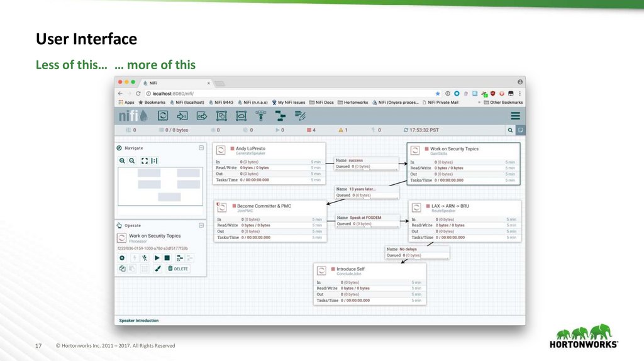Select the LAX -> ARN -> BRU processor
This screenshot has width=644, height=361.
click(465, 221)
